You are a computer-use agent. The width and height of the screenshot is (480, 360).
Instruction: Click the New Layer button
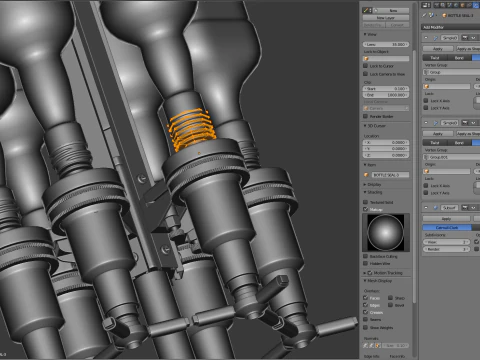[386, 18]
